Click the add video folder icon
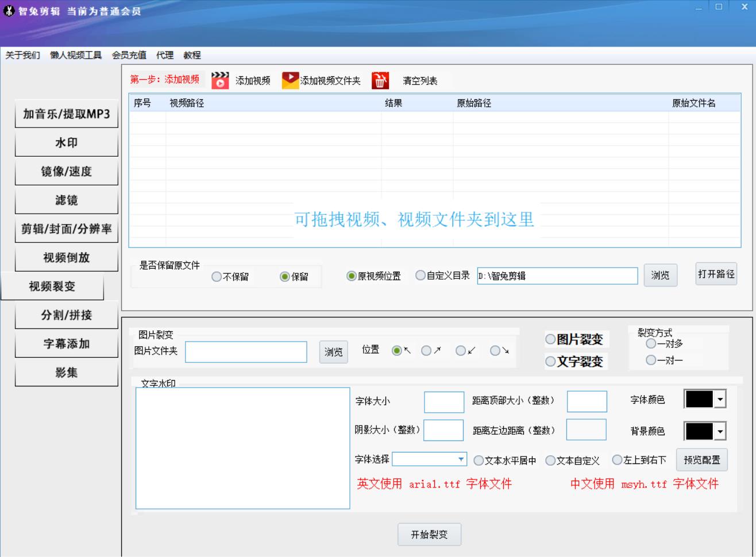This screenshot has height=557, width=756. 291,80
